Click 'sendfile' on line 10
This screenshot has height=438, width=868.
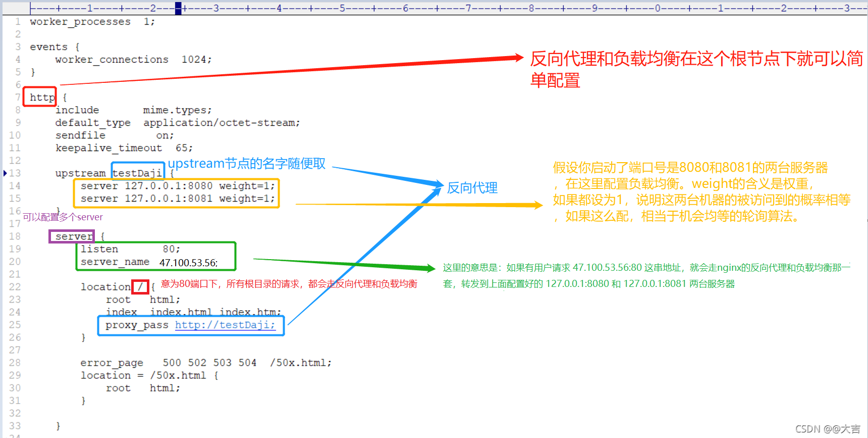pos(80,135)
